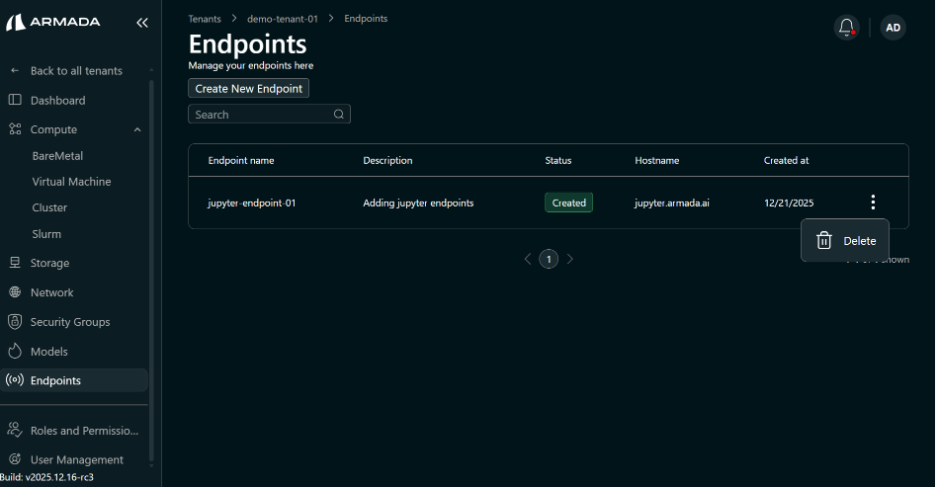Click the magnifier icon in search box
Viewport: 936px width, 487px height.
point(339,115)
